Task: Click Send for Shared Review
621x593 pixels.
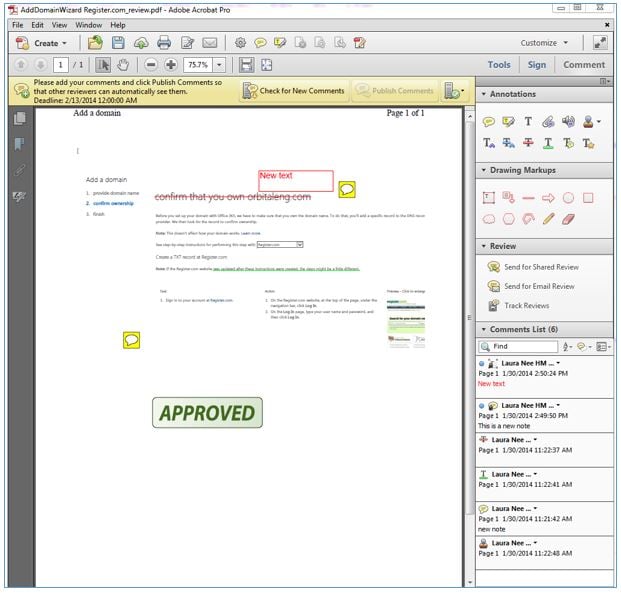Action: pyautogui.click(x=540, y=267)
